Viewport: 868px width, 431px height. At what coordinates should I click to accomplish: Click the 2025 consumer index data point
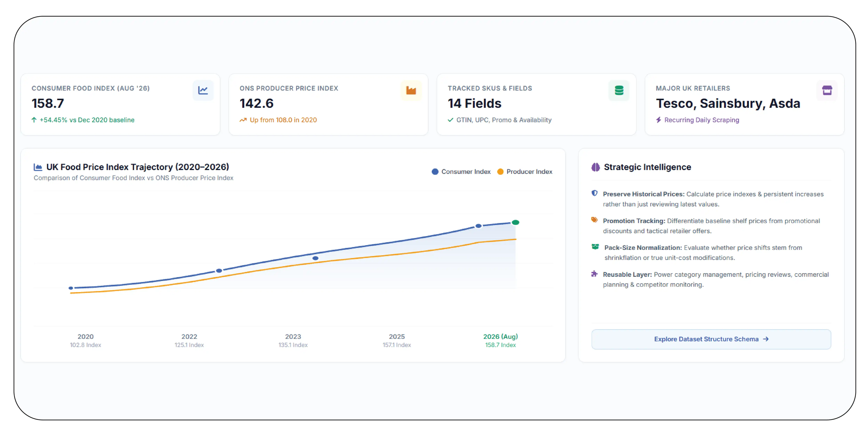[478, 226]
